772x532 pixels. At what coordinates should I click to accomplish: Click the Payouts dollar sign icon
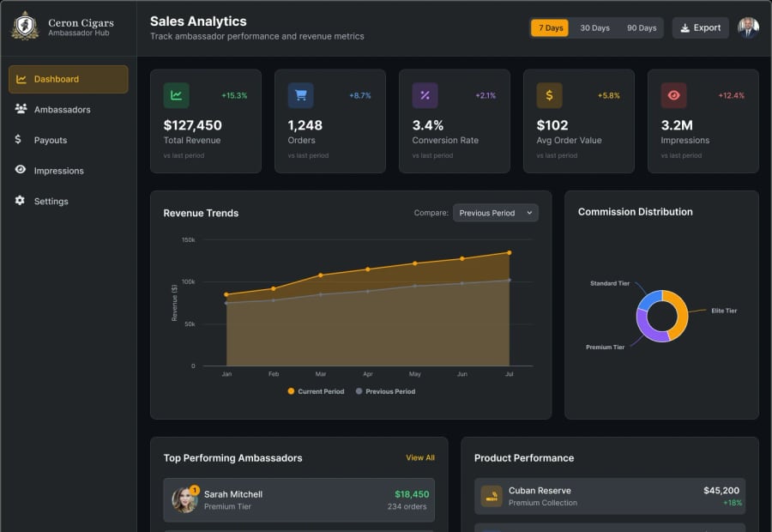click(x=18, y=139)
